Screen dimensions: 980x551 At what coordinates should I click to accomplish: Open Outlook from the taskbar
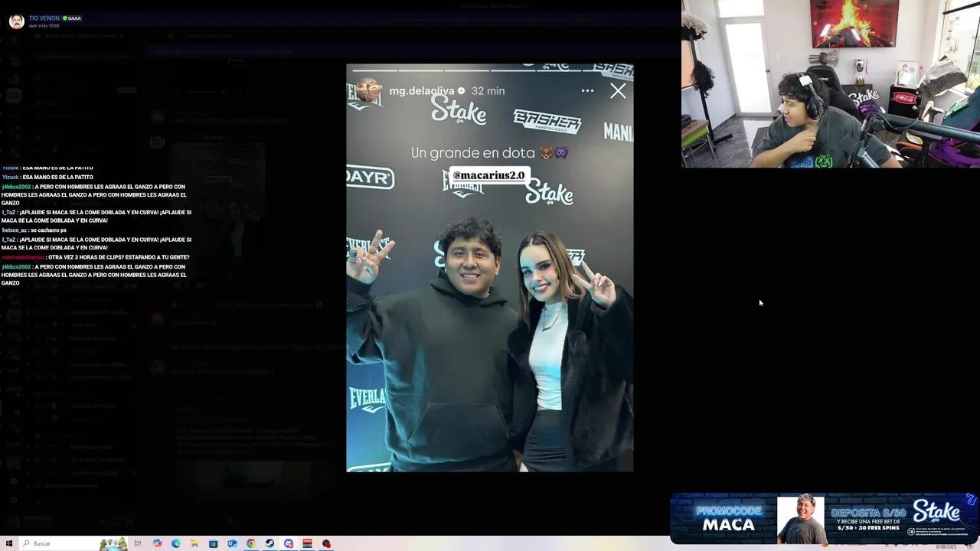coord(232,543)
